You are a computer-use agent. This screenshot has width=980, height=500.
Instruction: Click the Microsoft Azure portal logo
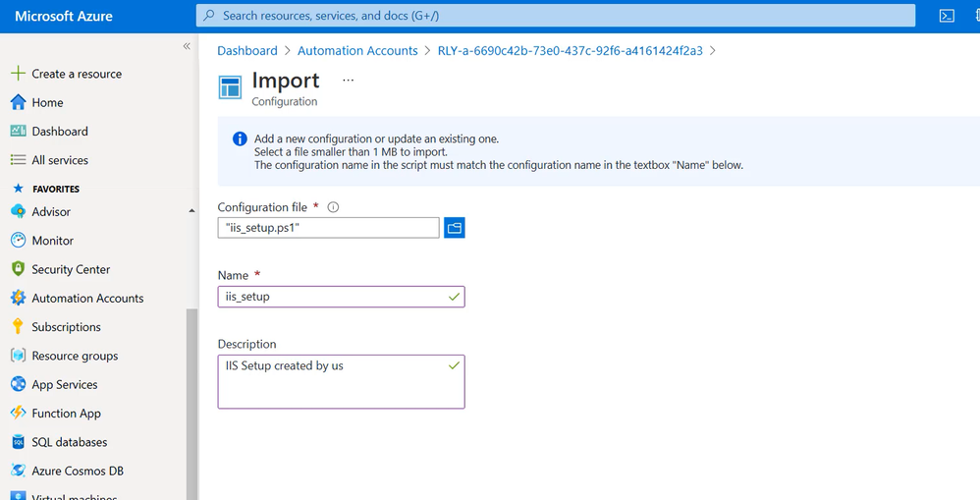pos(64,17)
